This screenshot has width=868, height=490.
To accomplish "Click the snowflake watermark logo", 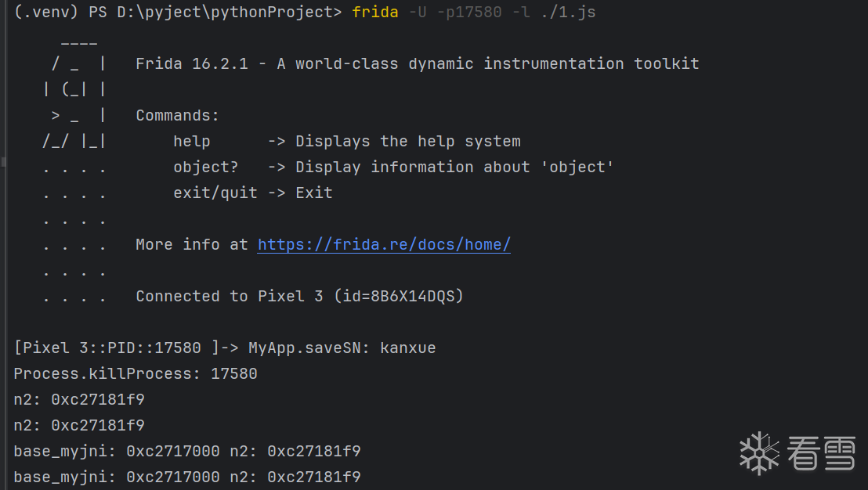I will [759, 452].
